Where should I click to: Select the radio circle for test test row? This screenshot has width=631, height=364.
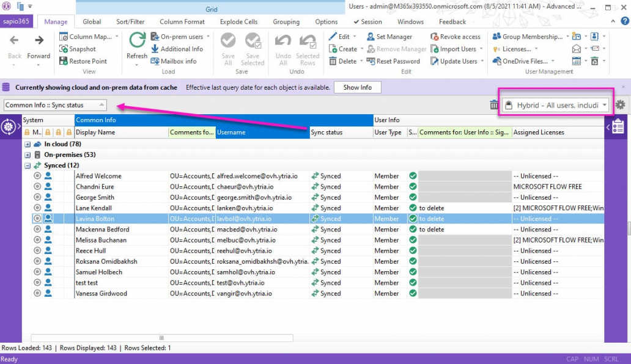pyautogui.click(x=37, y=282)
